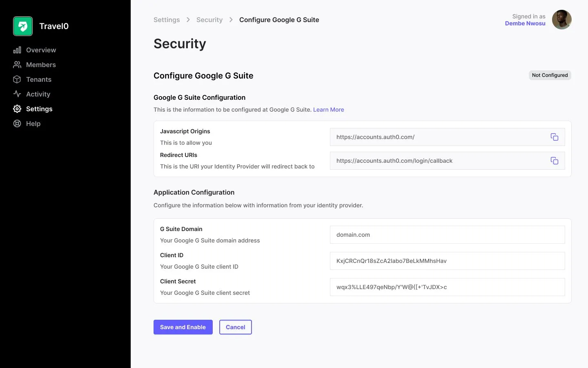Click breadcrumb chevron after Security

(x=231, y=20)
